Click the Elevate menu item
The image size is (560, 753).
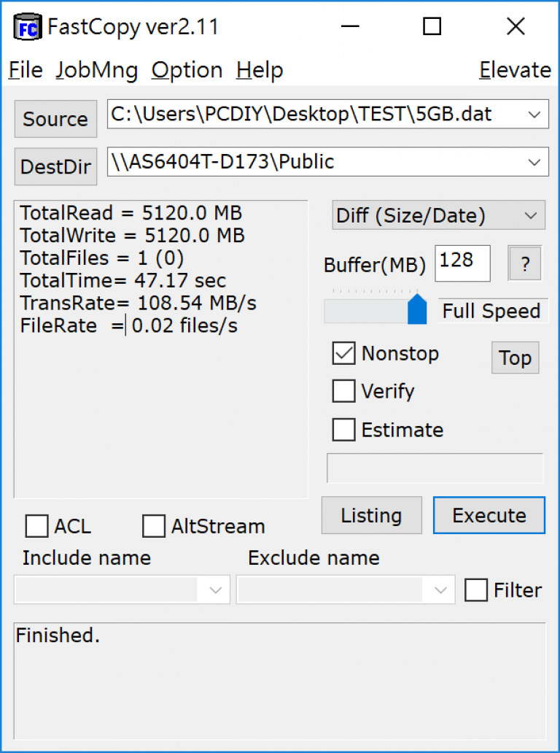tap(515, 71)
